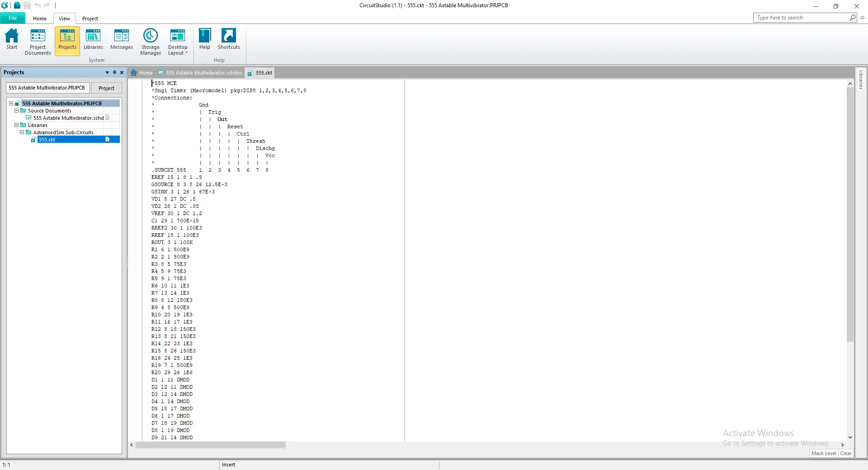The width and height of the screenshot is (868, 470).
Task: Close the Projects panel
Action: tap(122, 72)
